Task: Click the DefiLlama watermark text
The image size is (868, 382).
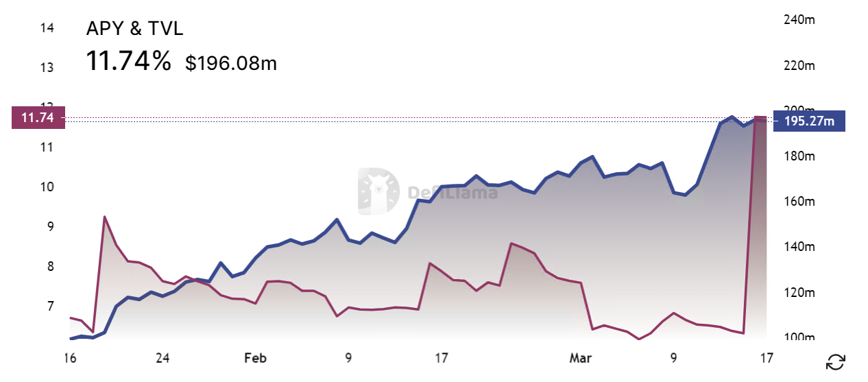Action: (x=453, y=193)
